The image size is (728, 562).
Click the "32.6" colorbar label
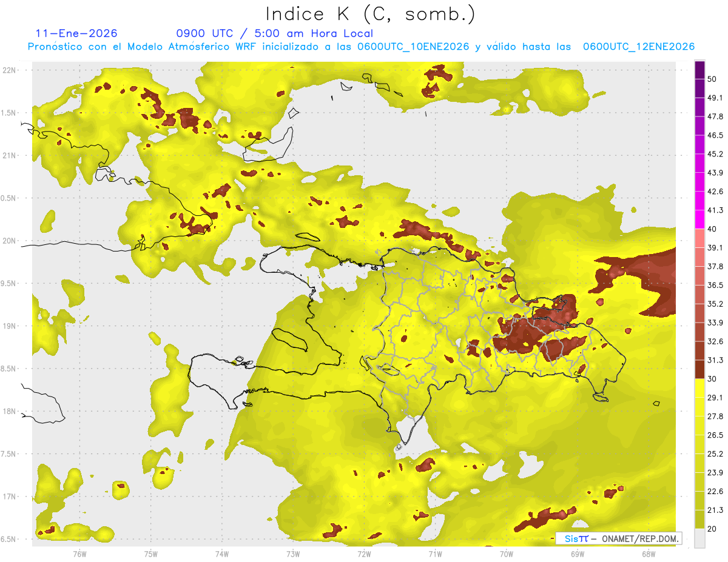coord(715,341)
